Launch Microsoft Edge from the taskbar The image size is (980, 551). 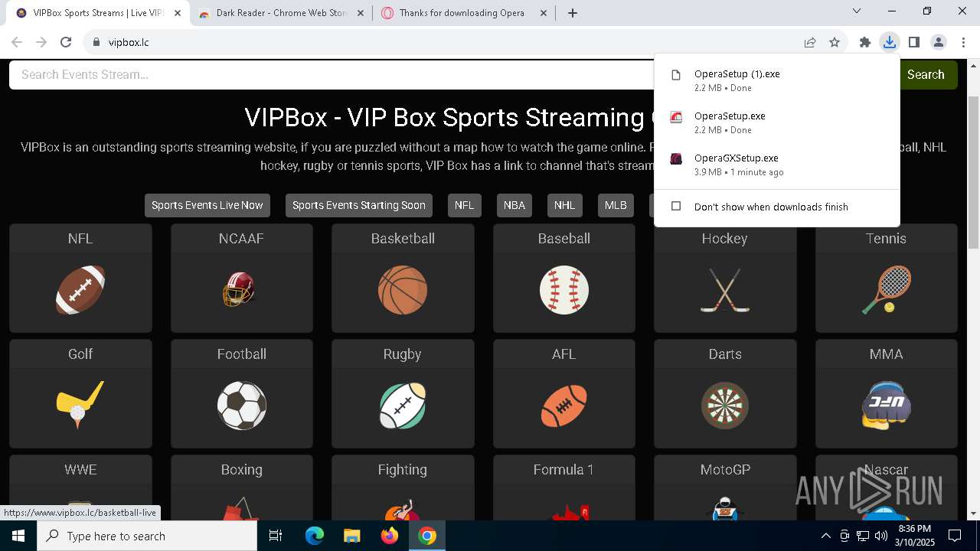pyautogui.click(x=315, y=536)
